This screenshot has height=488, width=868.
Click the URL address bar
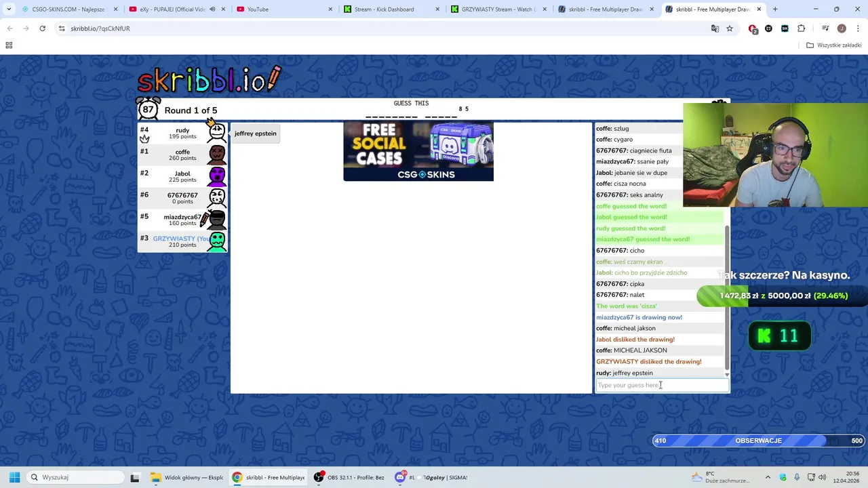point(380,28)
